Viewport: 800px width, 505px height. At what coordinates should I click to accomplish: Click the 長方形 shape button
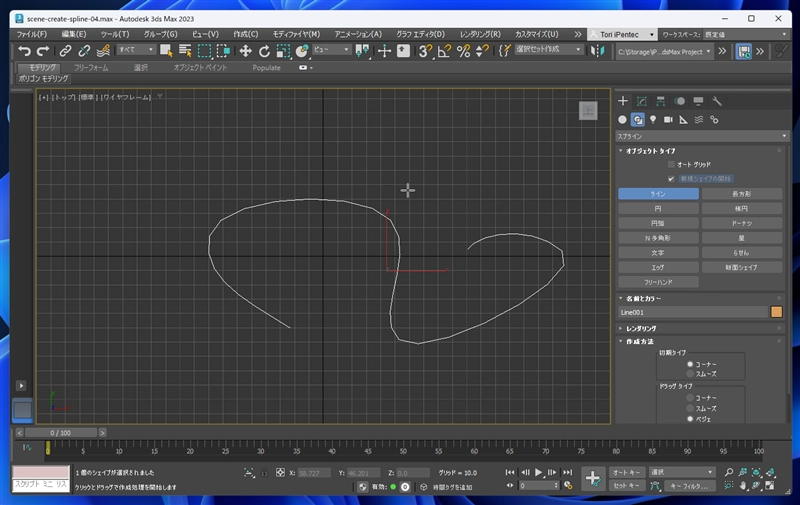[742, 194]
